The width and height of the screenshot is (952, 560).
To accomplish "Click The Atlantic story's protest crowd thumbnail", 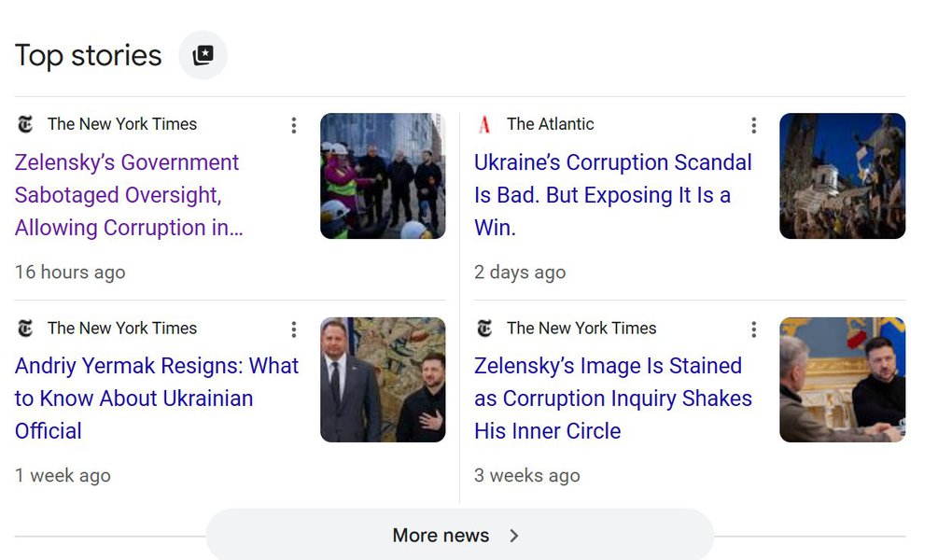I will pyautogui.click(x=842, y=176).
